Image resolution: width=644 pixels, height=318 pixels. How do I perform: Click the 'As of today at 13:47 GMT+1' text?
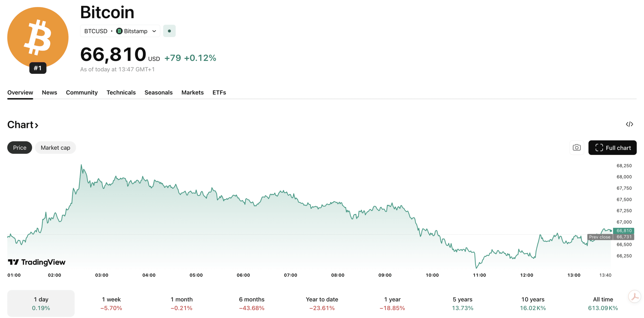tap(117, 69)
